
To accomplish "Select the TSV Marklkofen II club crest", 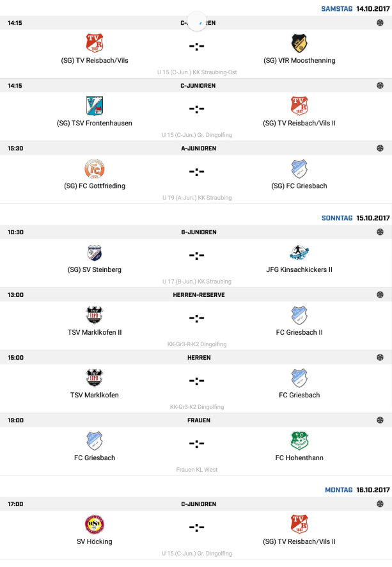I will 95,315.
